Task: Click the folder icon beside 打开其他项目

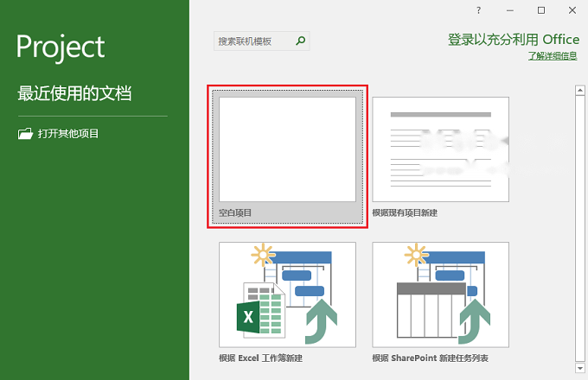Action: 25,134
